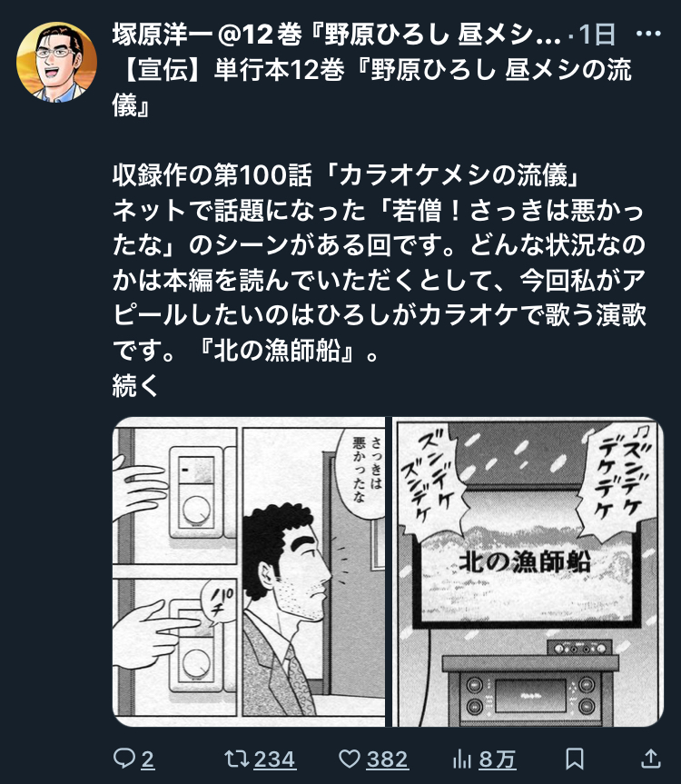Open the 2 replies count
This screenshot has height=784, width=681.
(x=147, y=759)
